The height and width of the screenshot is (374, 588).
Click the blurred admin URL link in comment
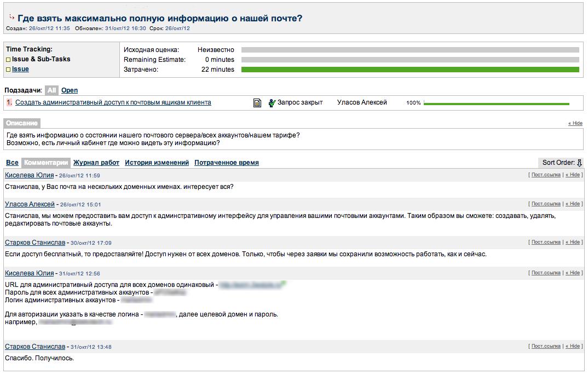pos(251,285)
